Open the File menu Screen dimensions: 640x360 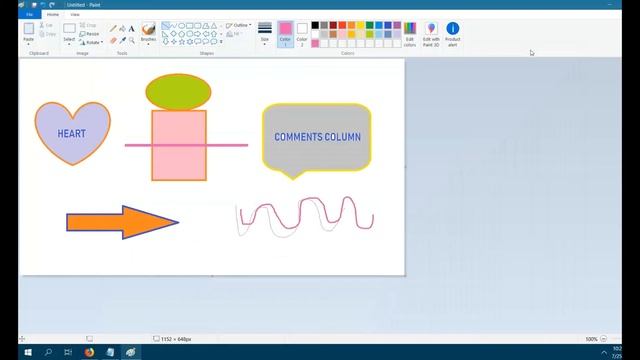[x=29, y=14]
